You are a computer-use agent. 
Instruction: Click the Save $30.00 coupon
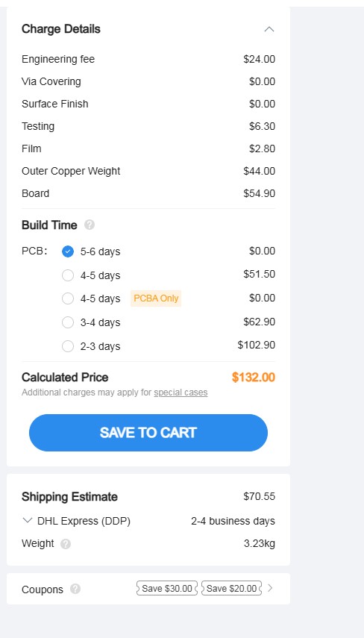coord(167,588)
